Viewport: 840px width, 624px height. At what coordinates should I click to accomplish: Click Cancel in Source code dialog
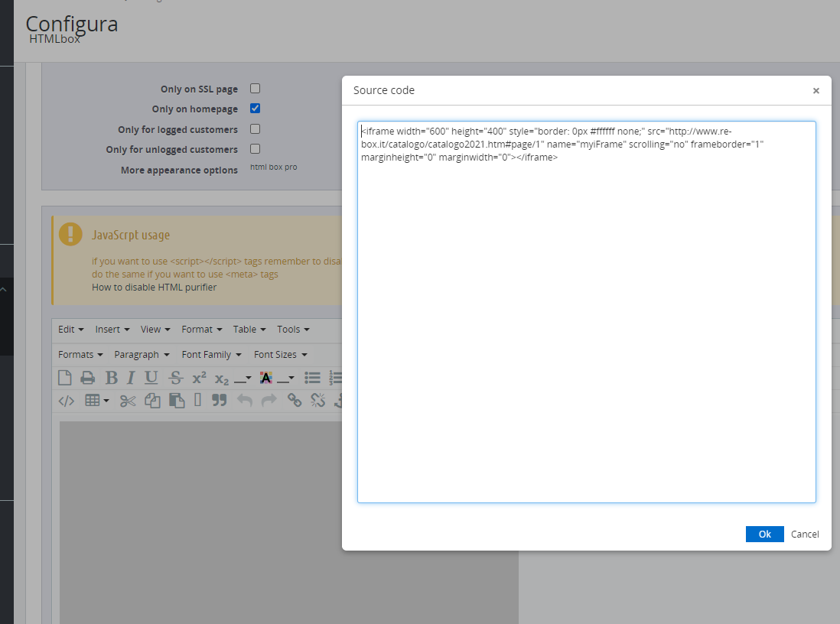click(805, 534)
